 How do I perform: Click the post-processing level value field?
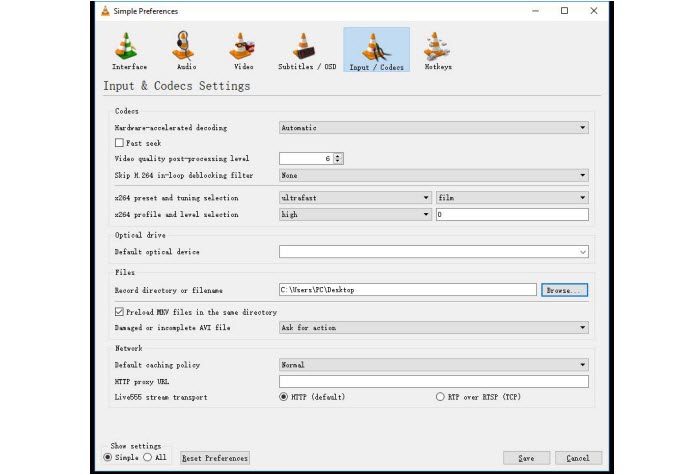(306, 158)
